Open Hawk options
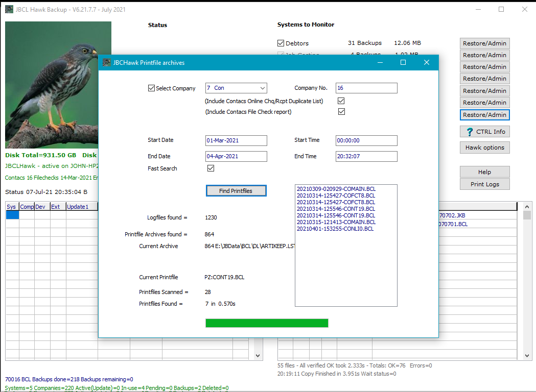536x392 pixels. coord(484,148)
